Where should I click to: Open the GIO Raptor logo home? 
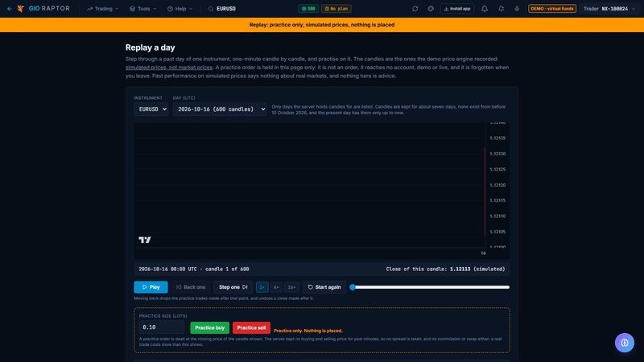43,9
